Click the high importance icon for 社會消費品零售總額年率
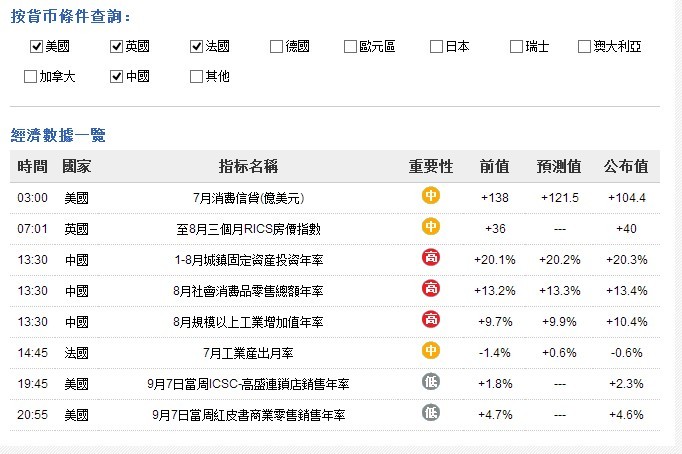Screen dimensions: 682x454 click(431, 289)
